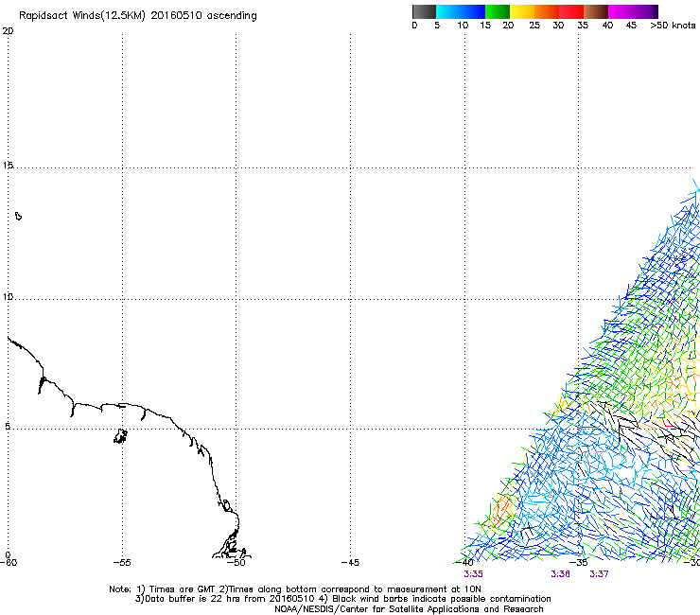This screenshot has height=615, width=700.
Task: Click the '10' latitude axis label on left edge
Action: pos(8,296)
